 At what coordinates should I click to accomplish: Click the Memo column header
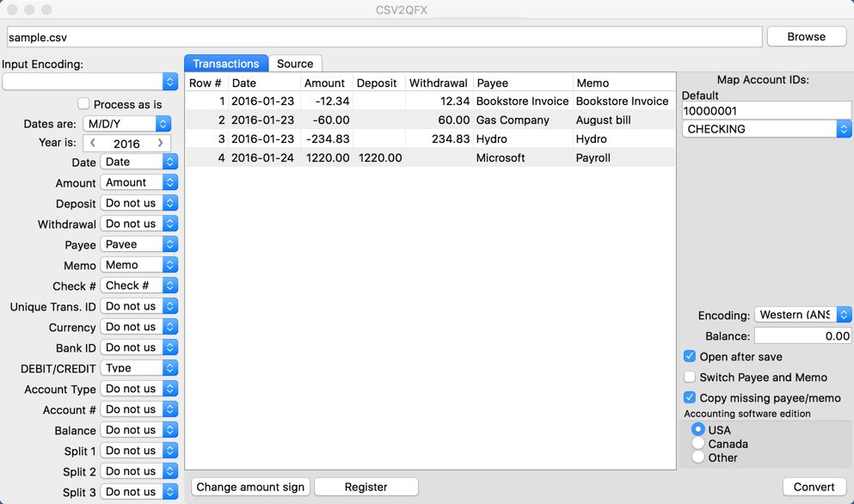(x=624, y=83)
